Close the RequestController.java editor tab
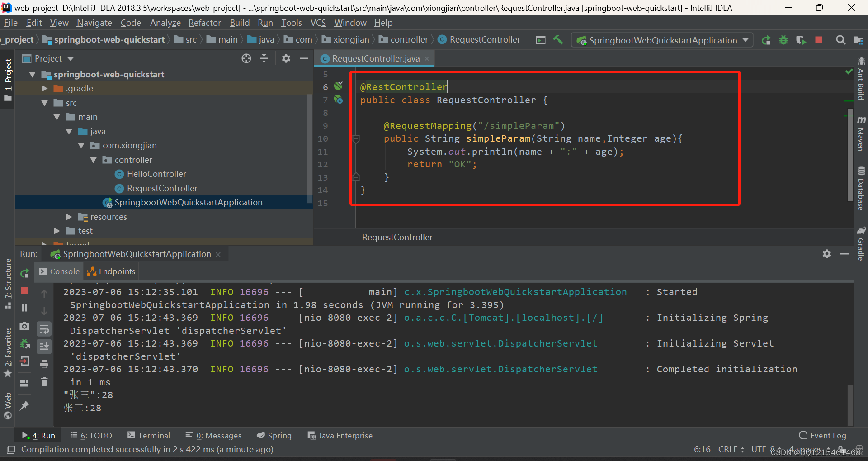Screen dimensions: 868x461 point(427,59)
